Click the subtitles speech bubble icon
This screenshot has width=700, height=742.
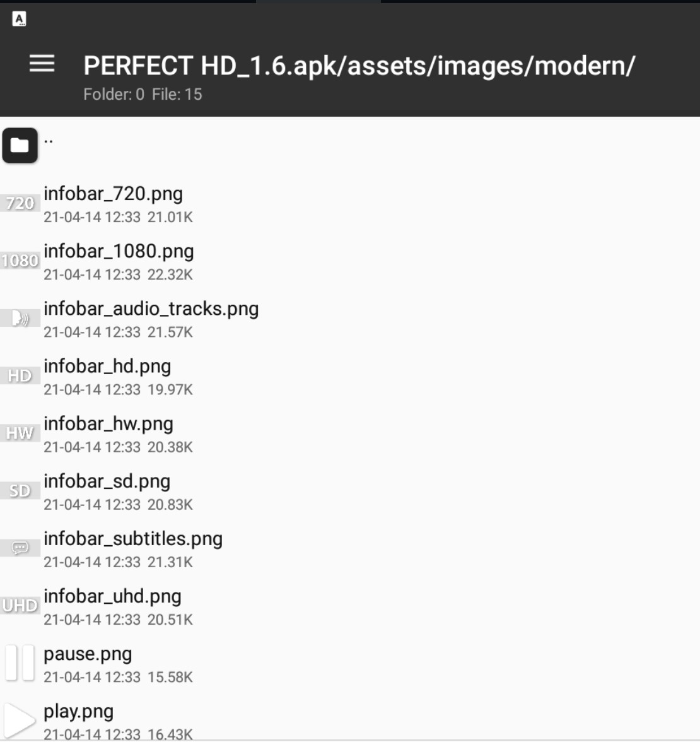(x=20, y=548)
